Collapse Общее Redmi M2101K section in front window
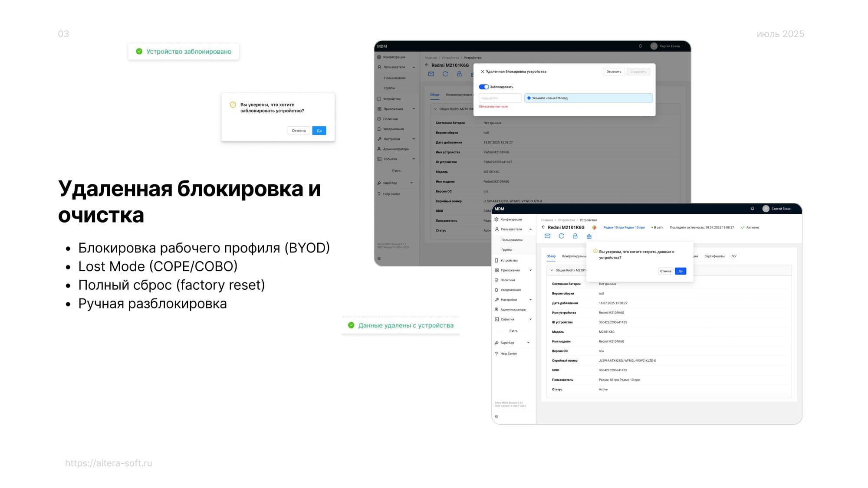The image size is (868, 488). 552,270
